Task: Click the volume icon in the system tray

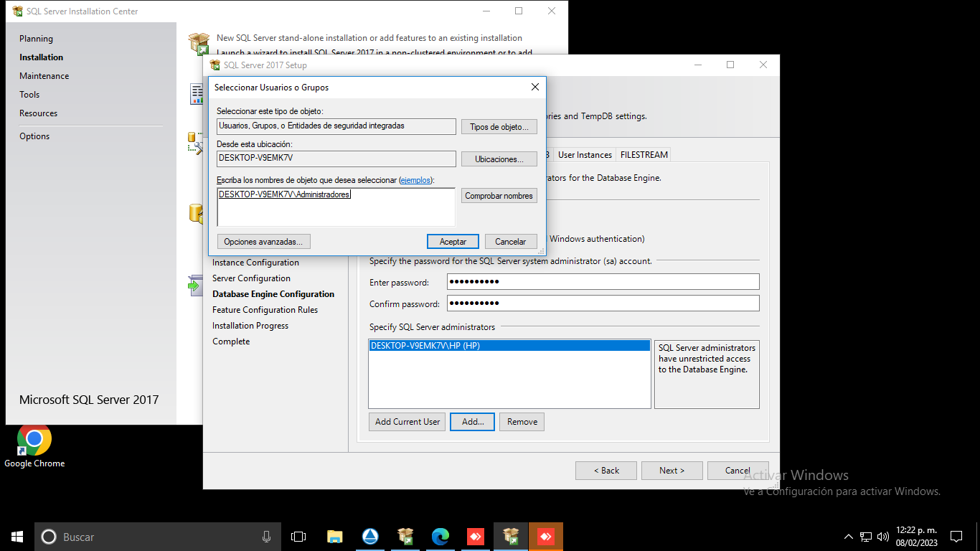Action: [x=883, y=537]
